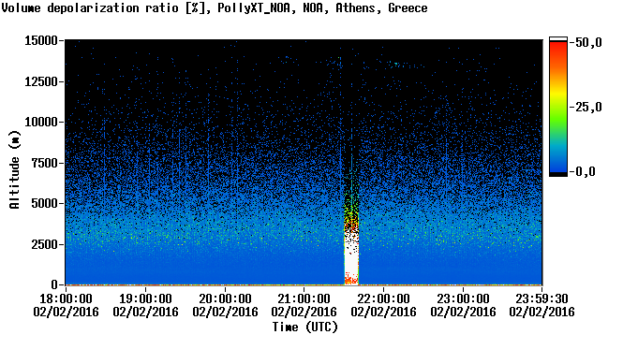The height and width of the screenshot is (364, 623).
Task: Click the Altitude (m) axis title
Action: coord(15,169)
